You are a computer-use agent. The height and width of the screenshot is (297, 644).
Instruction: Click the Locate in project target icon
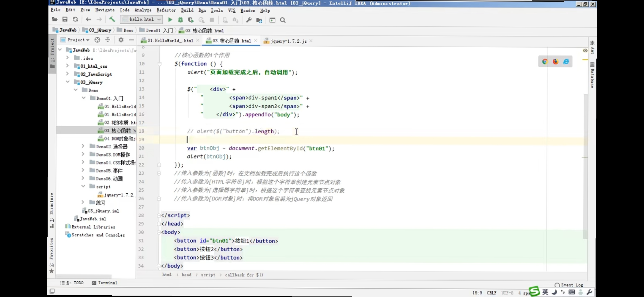click(97, 40)
